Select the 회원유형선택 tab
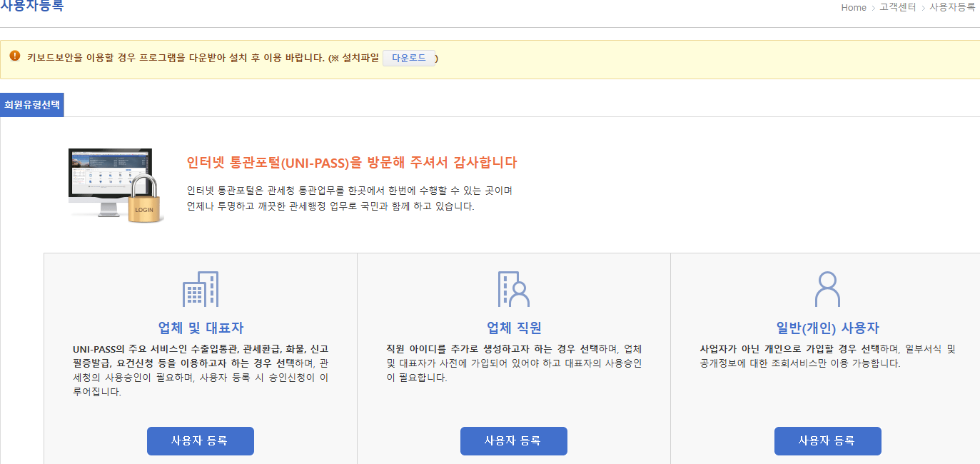The width and height of the screenshot is (980, 464). point(32,105)
